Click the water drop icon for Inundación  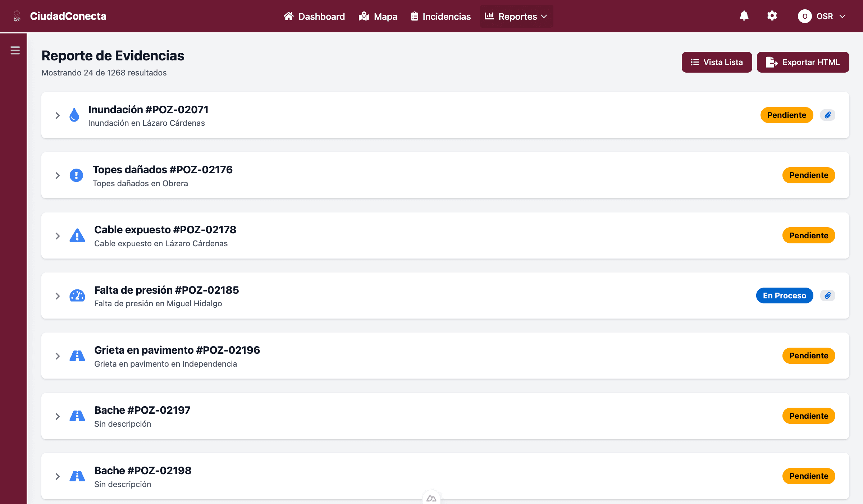pos(74,115)
